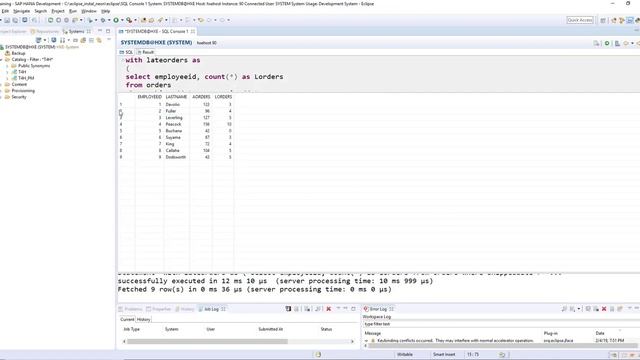The height and width of the screenshot is (360, 640).
Task: Open the Run button dropdown arrow
Action: click(x=122, y=20)
